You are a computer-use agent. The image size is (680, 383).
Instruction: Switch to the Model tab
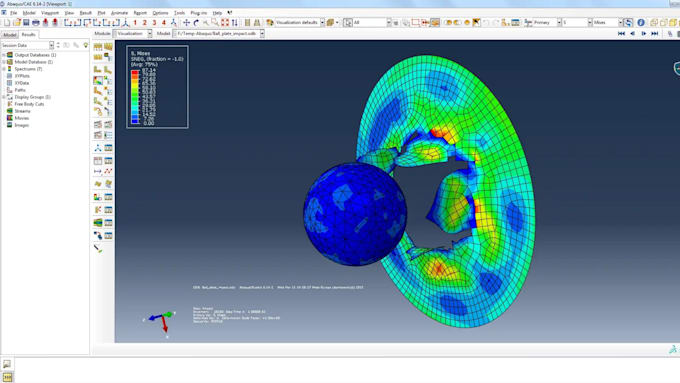(x=10, y=34)
